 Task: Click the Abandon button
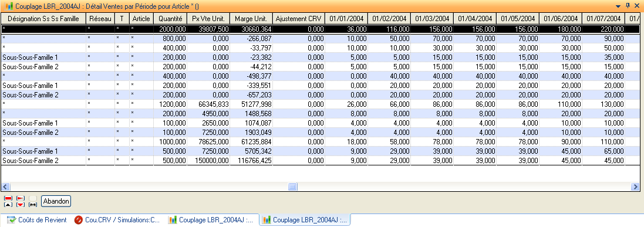pyautogui.click(x=56, y=201)
